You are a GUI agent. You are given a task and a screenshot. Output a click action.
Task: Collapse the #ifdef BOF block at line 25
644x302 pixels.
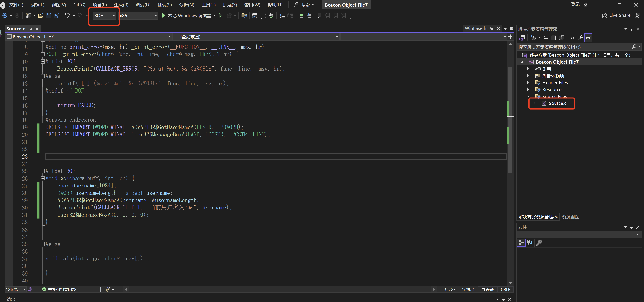pos(42,171)
